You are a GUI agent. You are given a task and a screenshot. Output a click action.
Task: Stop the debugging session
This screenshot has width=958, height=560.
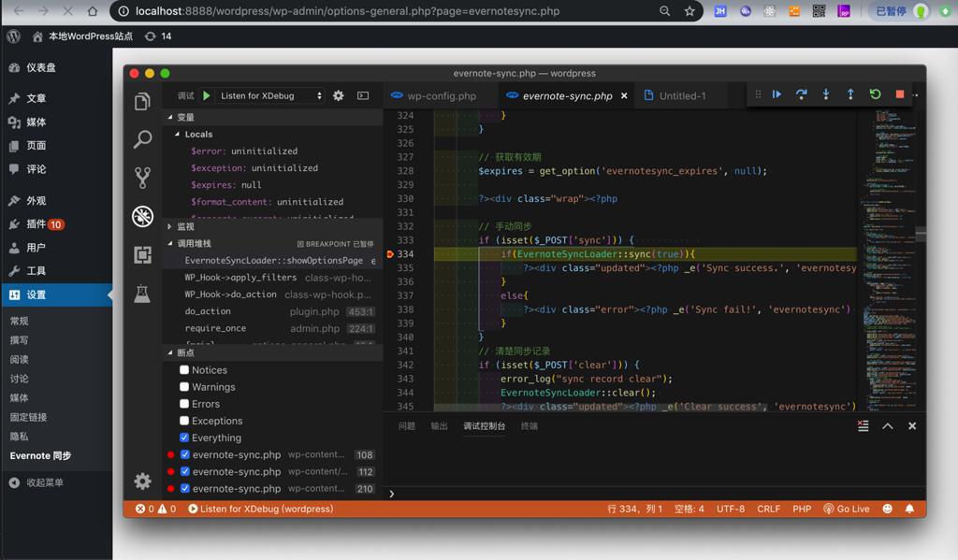coord(900,94)
